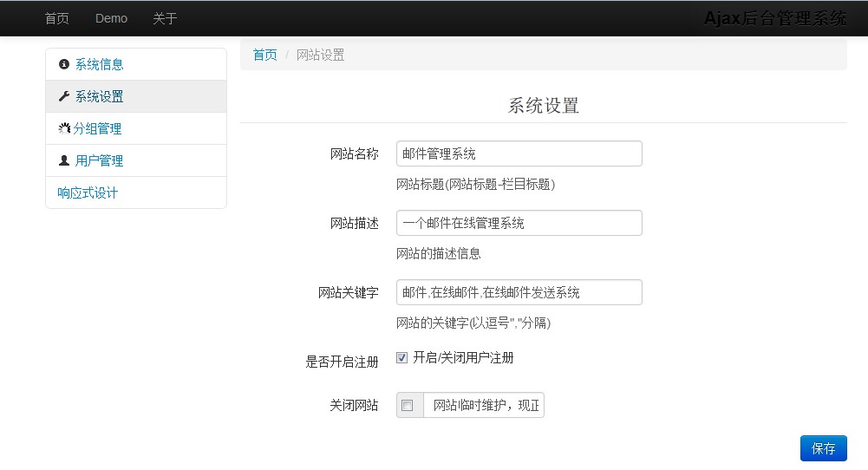The height and width of the screenshot is (470, 868).
Task: Enable the 关闭网站 checkbox
Action: tap(408, 406)
